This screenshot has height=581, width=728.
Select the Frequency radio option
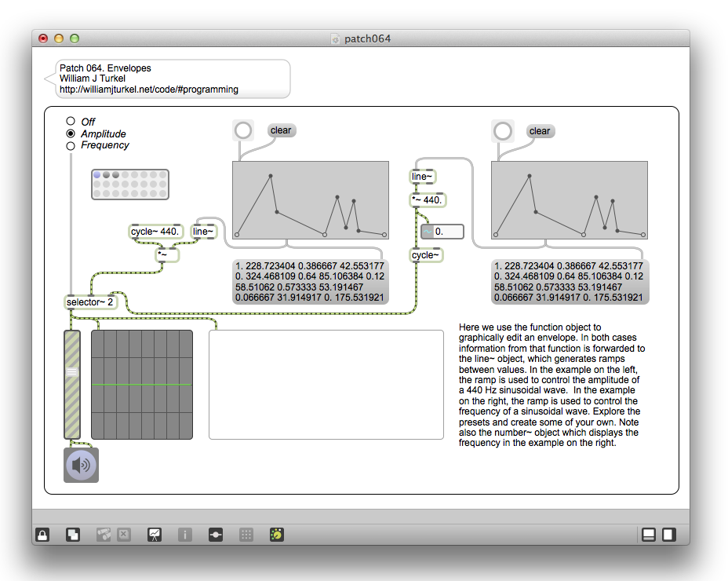click(x=71, y=145)
